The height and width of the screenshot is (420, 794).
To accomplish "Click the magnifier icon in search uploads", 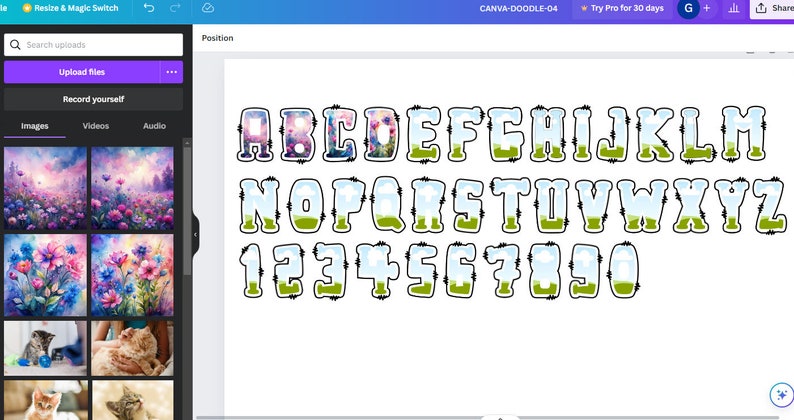I will [15, 45].
